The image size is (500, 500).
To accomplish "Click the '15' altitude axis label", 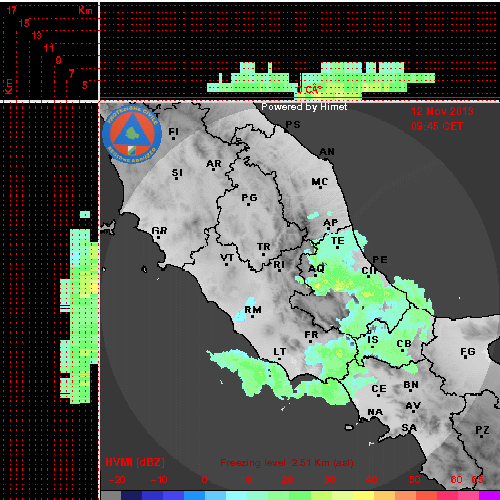I will point(24,23).
